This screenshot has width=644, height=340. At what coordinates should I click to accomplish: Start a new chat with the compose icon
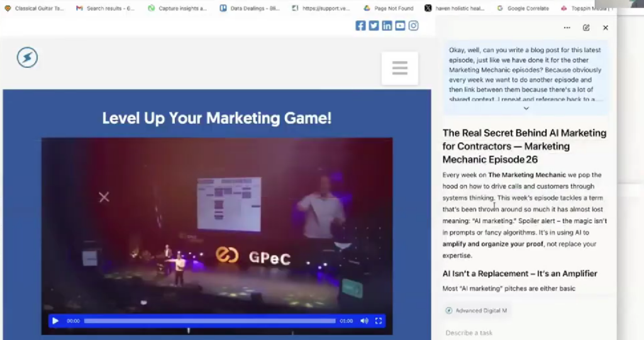pyautogui.click(x=586, y=28)
